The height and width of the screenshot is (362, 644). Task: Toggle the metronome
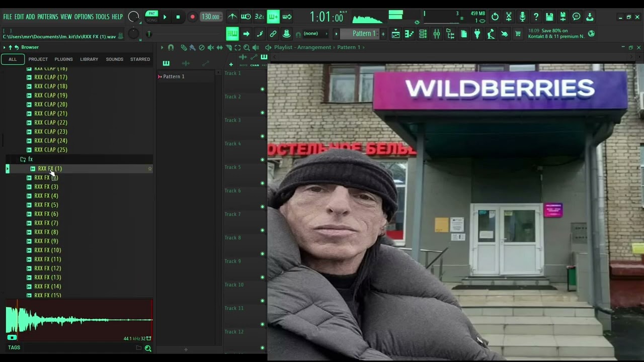232,17
